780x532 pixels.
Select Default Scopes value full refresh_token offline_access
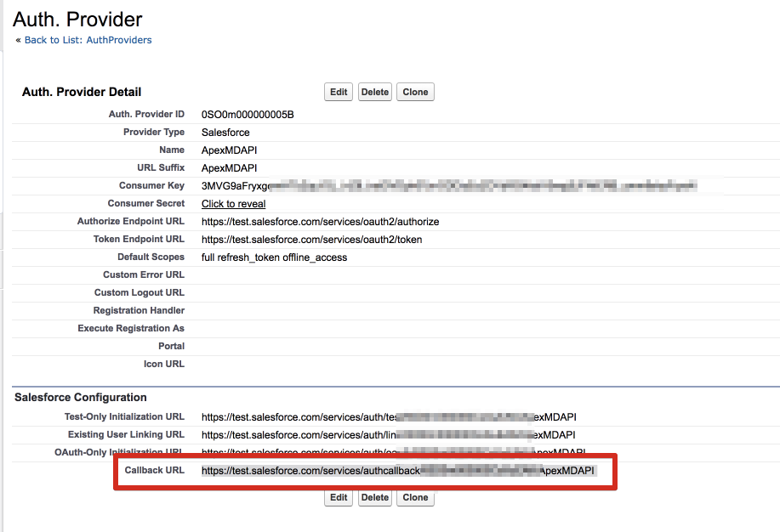274,258
